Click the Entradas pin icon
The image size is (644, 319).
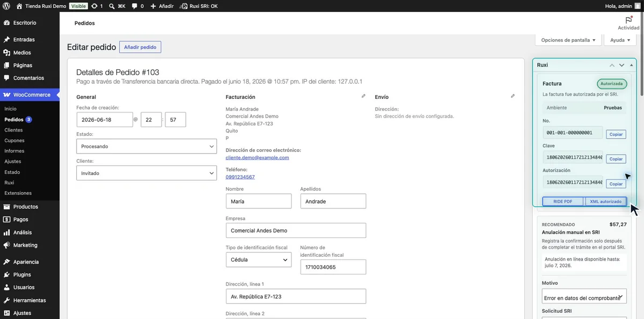click(6, 40)
